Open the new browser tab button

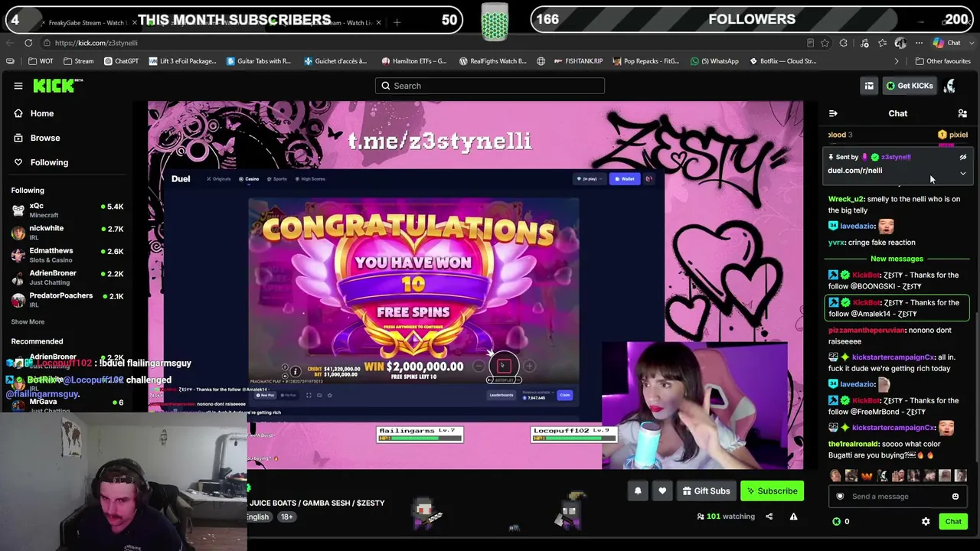click(x=397, y=23)
